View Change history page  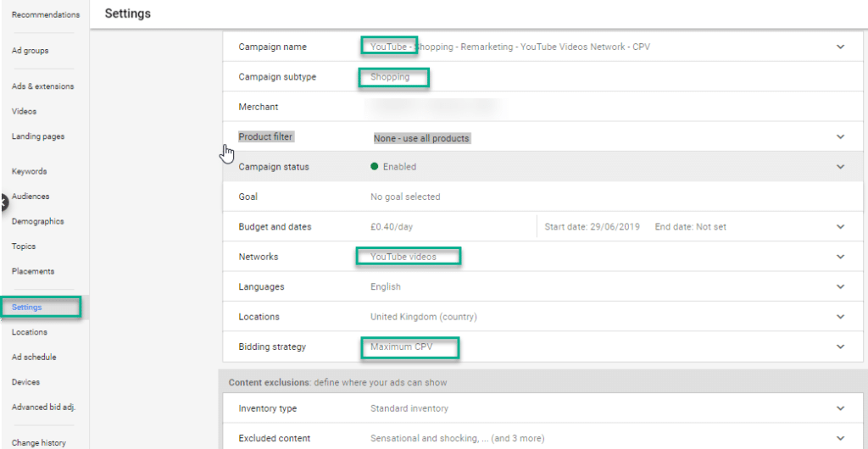coord(39,443)
